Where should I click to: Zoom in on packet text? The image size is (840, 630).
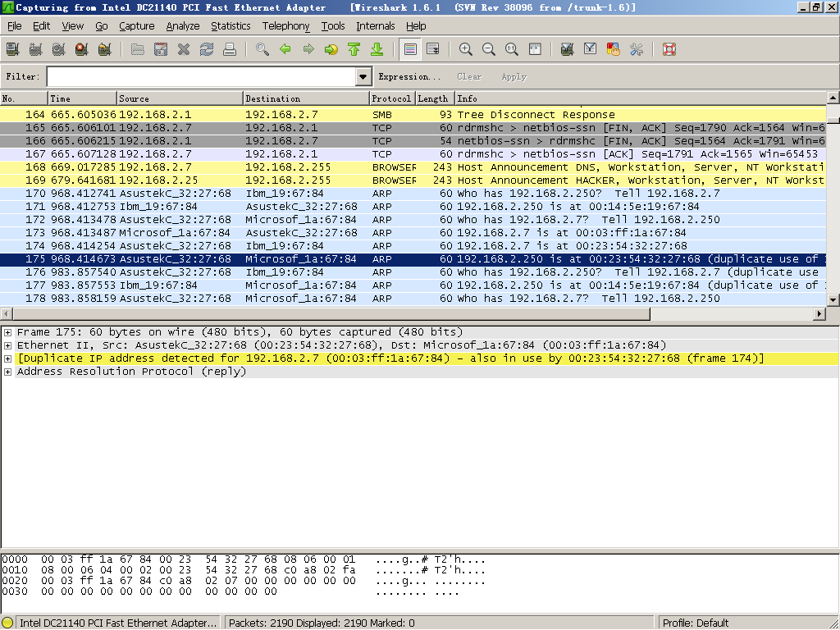click(466, 49)
